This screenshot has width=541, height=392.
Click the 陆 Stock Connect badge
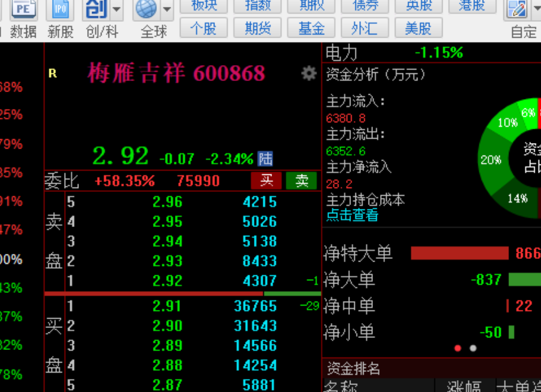pos(265,159)
